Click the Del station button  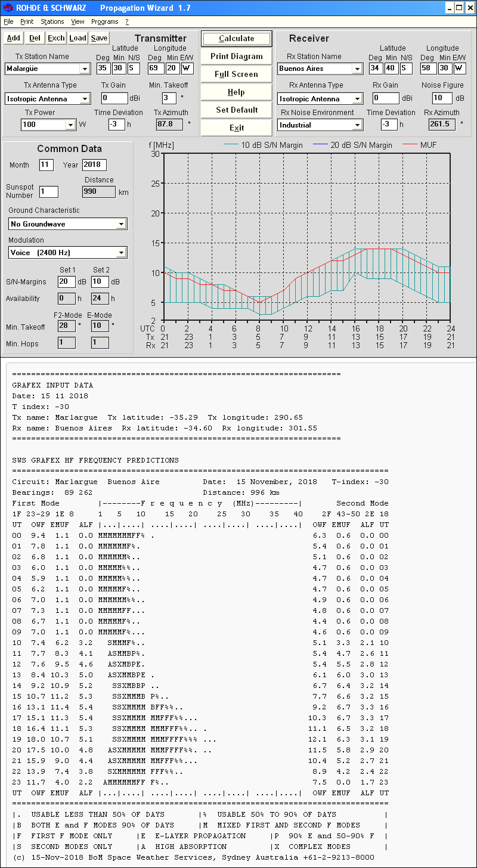pos(35,38)
